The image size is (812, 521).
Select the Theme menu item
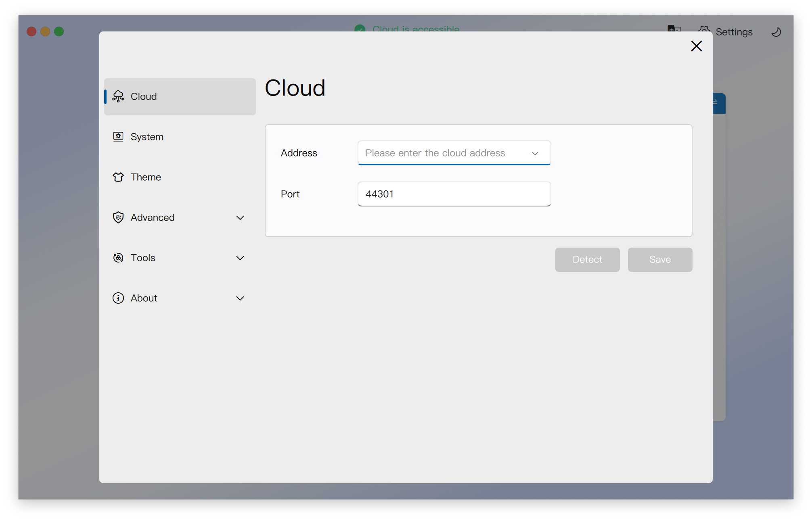tap(146, 177)
